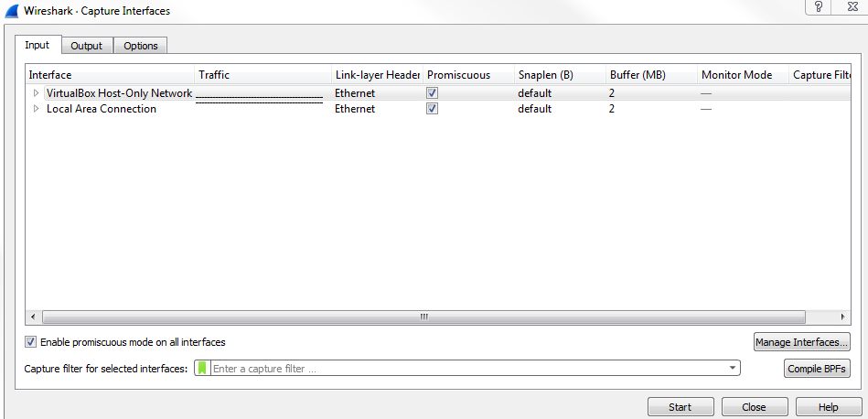Toggle promiscuous checkbox for VirtualBox Host-Only Network
The image size is (868, 419).
pos(433,93)
